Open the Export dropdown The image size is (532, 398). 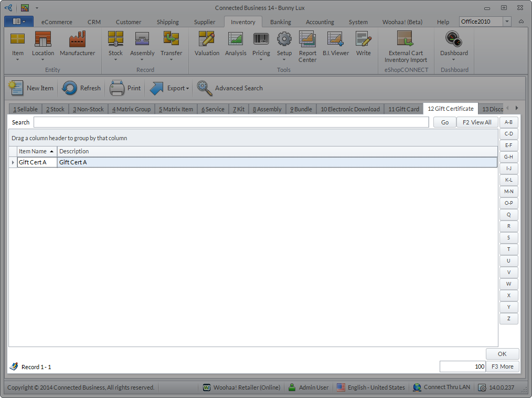click(169, 88)
